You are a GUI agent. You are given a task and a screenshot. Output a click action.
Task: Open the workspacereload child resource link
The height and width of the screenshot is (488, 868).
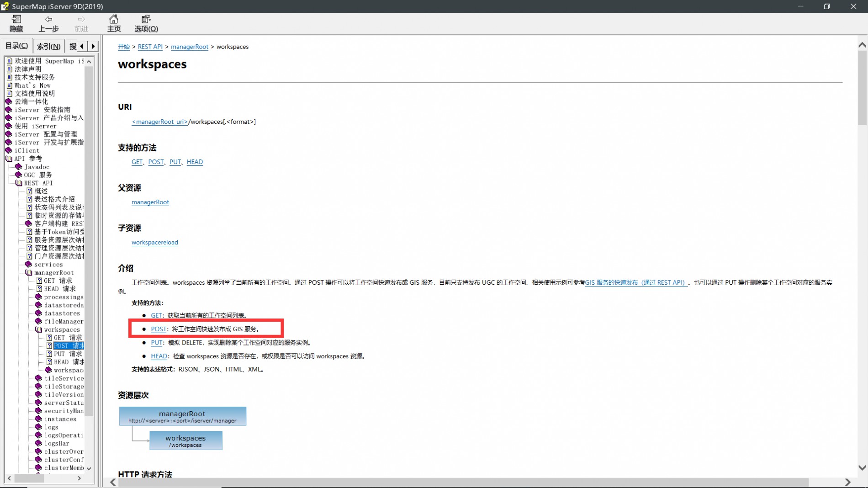click(x=155, y=242)
